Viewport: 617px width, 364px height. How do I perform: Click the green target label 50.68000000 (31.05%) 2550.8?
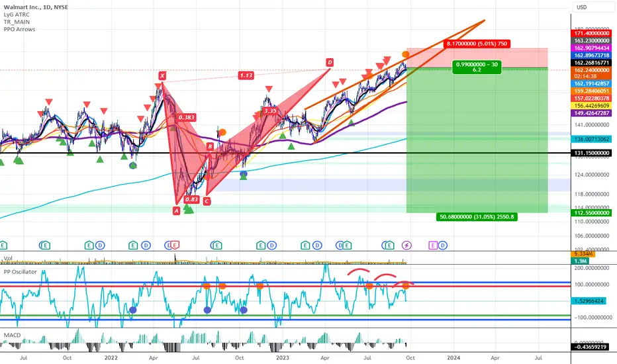pyautogui.click(x=477, y=217)
